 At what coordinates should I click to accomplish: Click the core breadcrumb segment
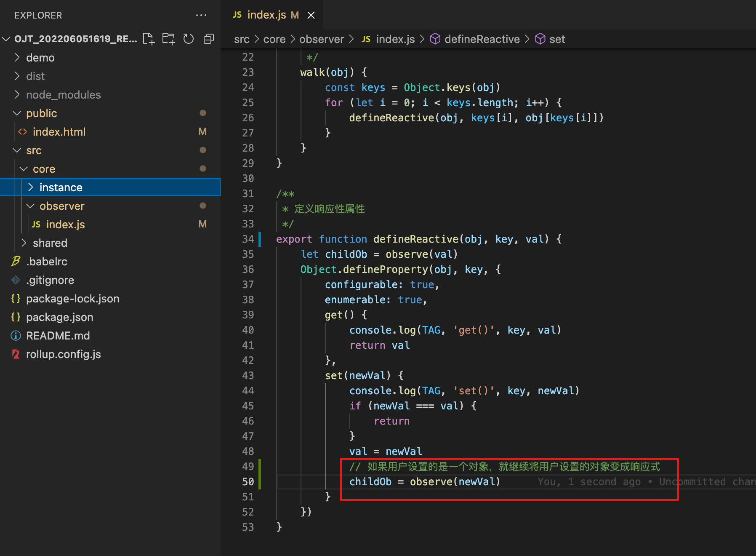274,39
